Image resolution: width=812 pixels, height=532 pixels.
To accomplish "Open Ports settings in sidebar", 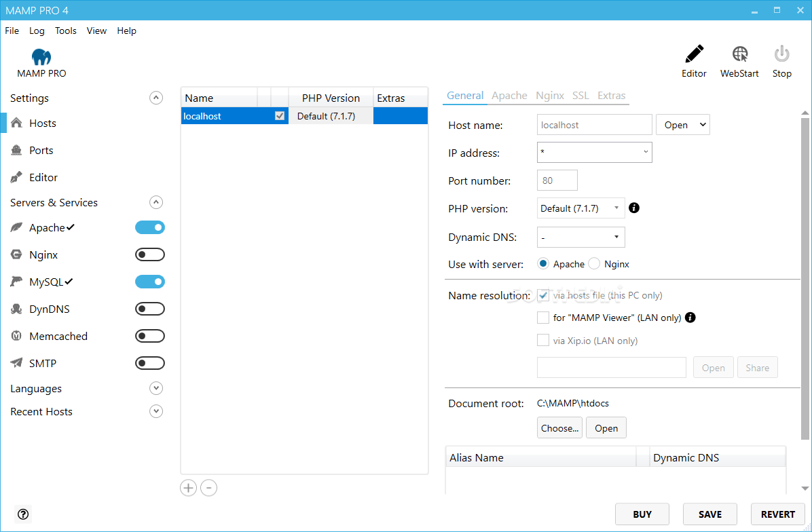I will tap(41, 151).
